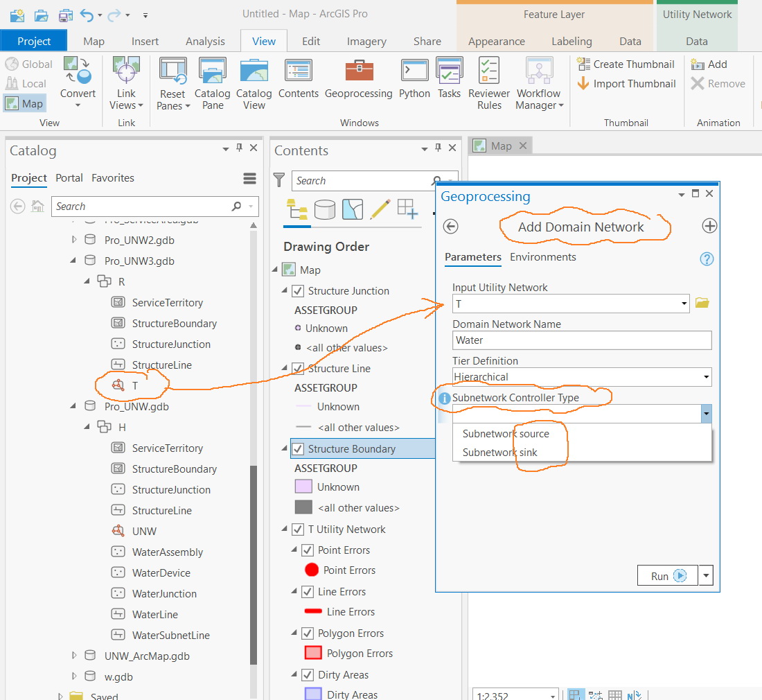Select List By Data Source icon

pyautogui.click(x=325, y=209)
